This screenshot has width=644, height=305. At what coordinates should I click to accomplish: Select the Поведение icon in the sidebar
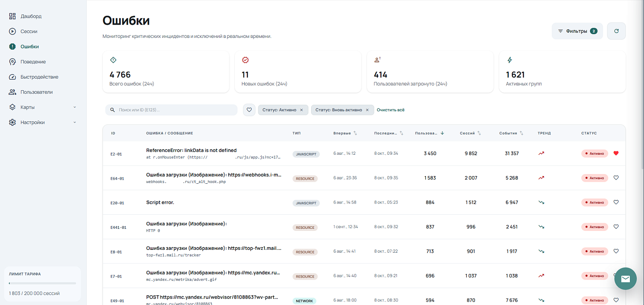(x=12, y=62)
